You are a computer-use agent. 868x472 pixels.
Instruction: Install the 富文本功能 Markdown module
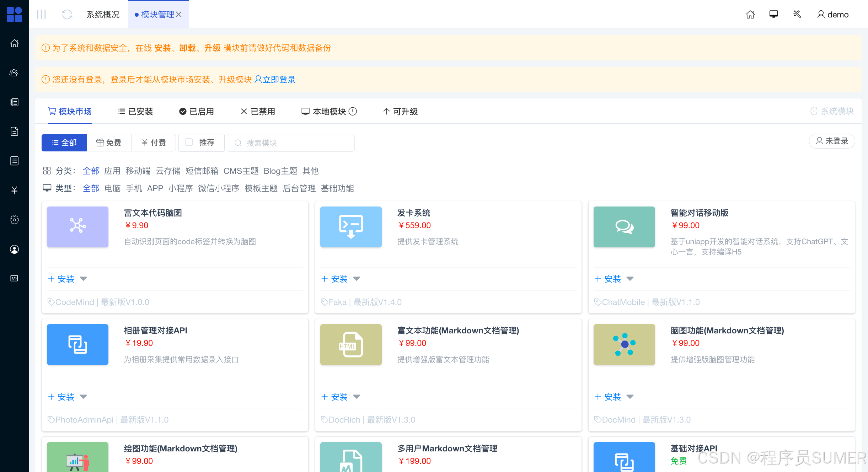(334, 397)
